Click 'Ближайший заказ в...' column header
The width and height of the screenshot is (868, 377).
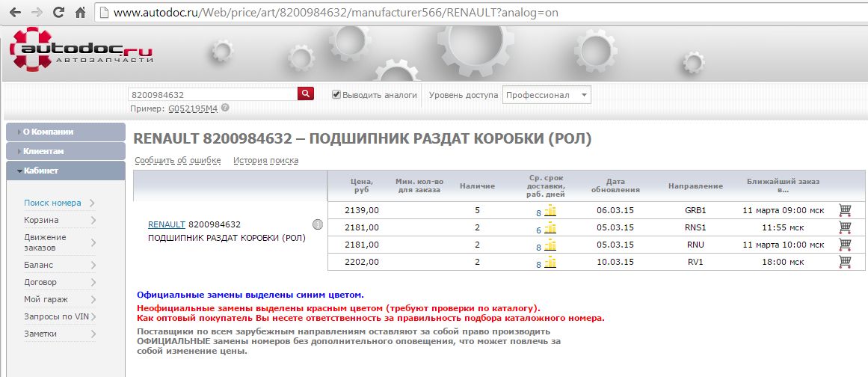(x=783, y=186)
